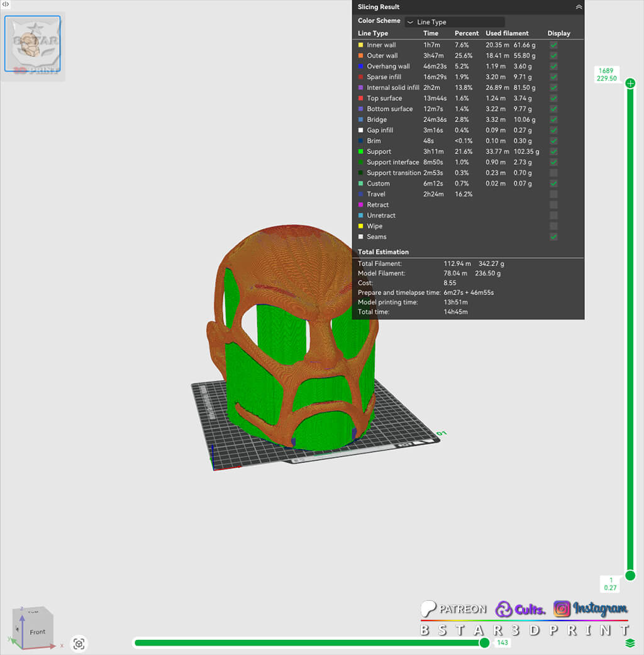644x655 pixels.
Task: Click the orange Outer wall color swatch
Action: click(x=361, y=55)
